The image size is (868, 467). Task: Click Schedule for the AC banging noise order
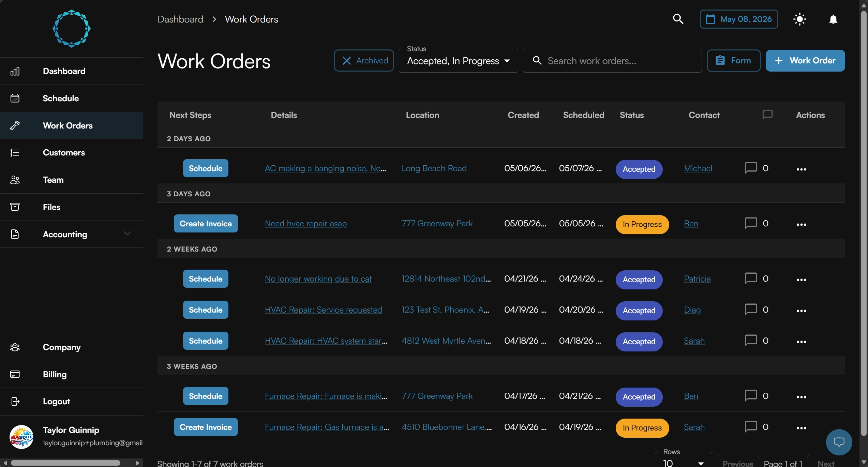click(x=206, y=168)
